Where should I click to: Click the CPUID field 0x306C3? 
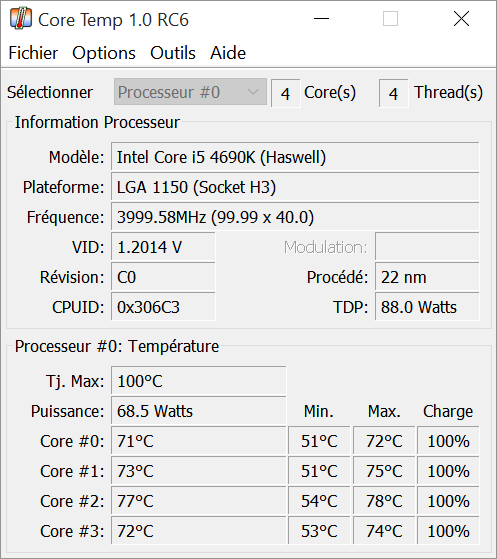(x=163, y=307)
